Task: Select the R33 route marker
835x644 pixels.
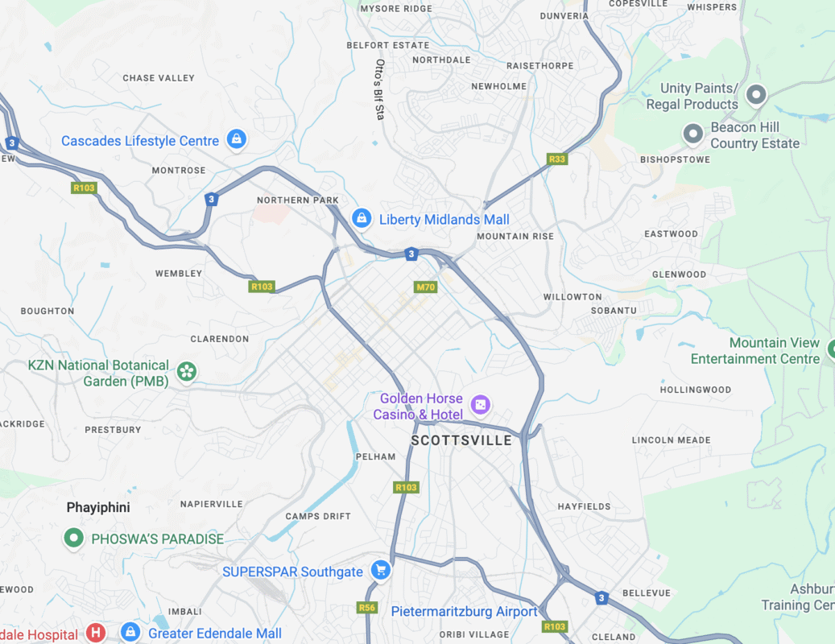Action: click(x=557, y=159)
